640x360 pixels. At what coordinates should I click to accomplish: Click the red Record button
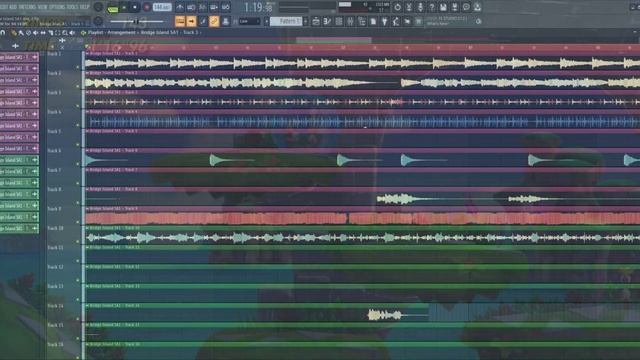pyautogui.click(x=147, y=7)
